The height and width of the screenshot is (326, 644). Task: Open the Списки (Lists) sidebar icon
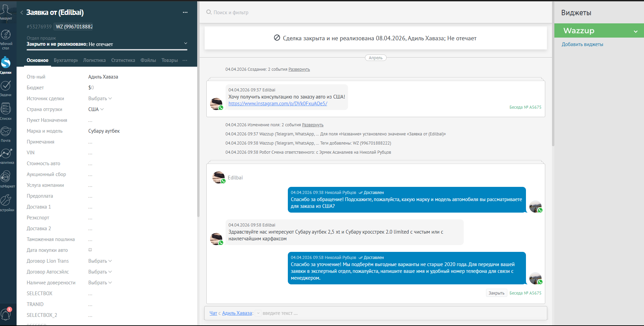pyautogui.click(x=6, y=109)
